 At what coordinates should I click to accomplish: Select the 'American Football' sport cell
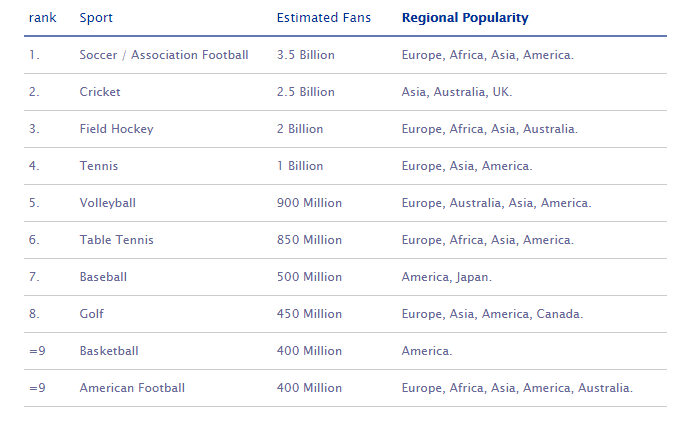coord(132,388)
